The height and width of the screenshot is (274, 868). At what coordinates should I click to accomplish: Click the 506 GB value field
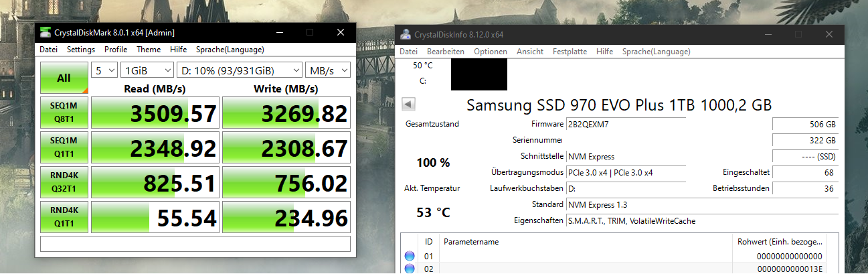pyautogui.click(x=805, y=124)
